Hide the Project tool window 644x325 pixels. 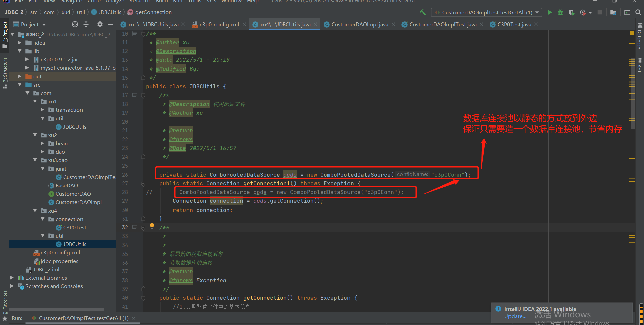pos(111,24)
